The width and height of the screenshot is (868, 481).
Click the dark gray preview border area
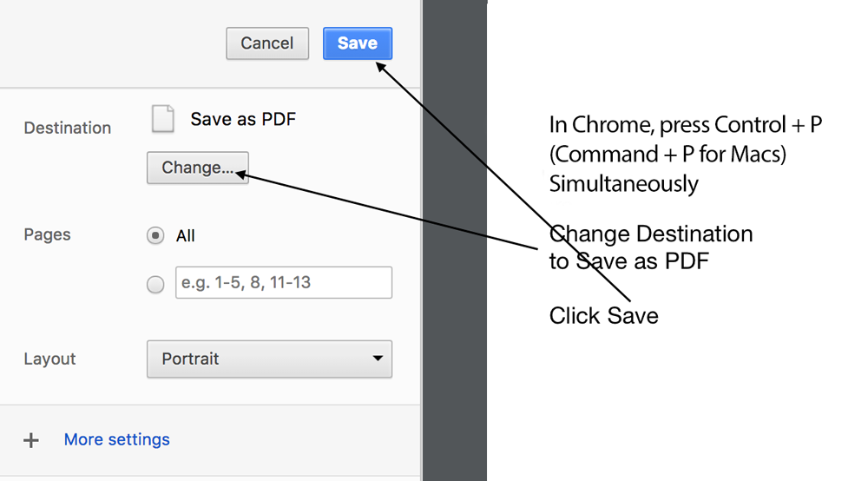(455, 240)
